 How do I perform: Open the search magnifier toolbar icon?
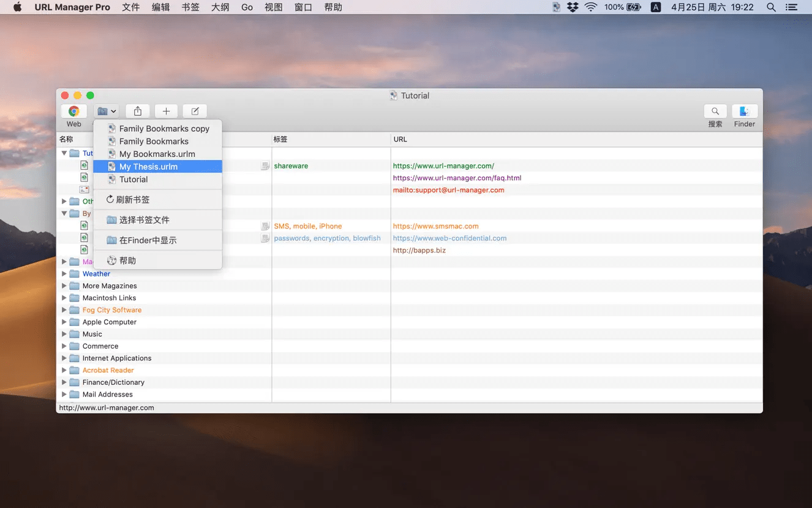[x=715, y=112]
